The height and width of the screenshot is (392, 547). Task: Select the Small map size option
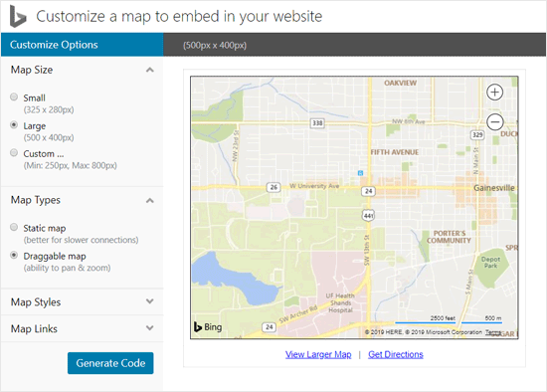pos(14,97)
